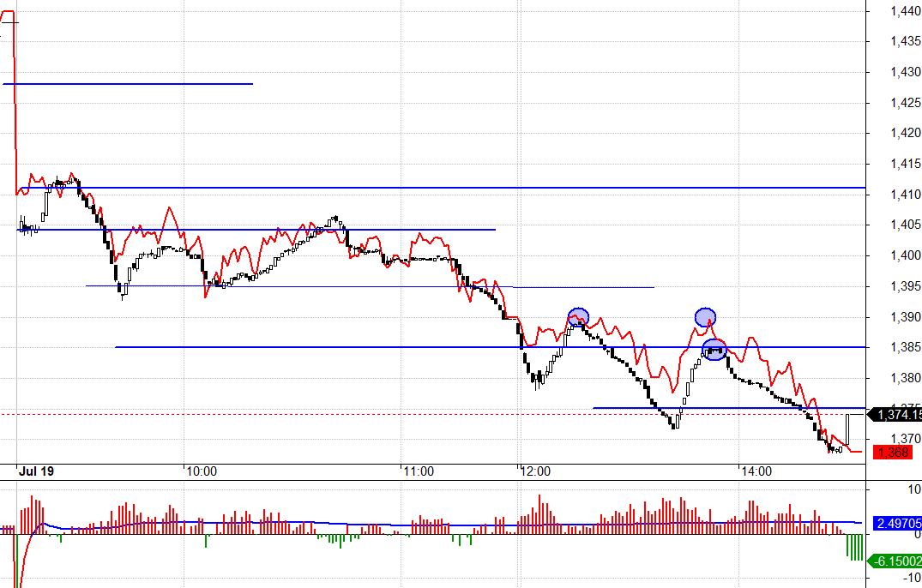Click the 1,440 price axis label
This screenshot has width=922, height=588.
pyautogui.click(x=905, y=11)
